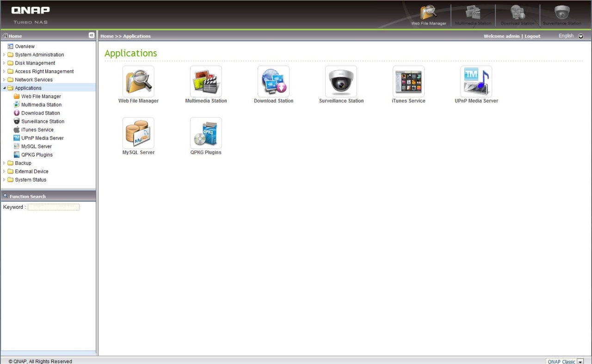Open iTunes Service large icon
592x364 pixels.
click(408, 81)
